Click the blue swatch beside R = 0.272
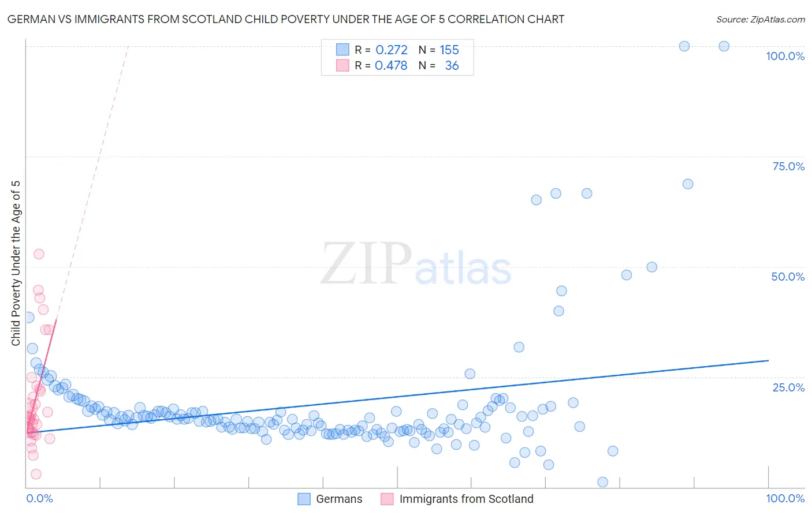Viewport: 812px width, 515px height. click(342, 50)
